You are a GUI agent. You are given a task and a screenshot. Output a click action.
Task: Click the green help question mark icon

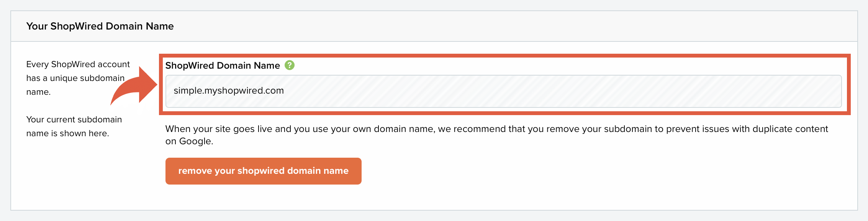tap(290, 65)
